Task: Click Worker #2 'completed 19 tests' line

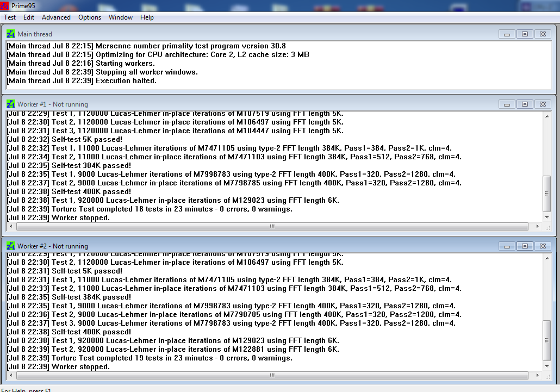Action: pyautogui.click(x=150, y=358)
